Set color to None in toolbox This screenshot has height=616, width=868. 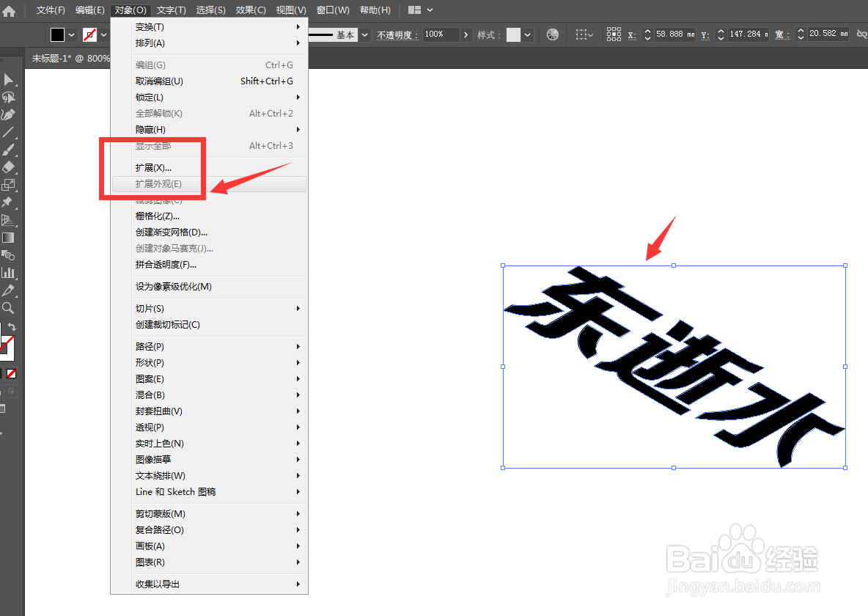point(11,374)
